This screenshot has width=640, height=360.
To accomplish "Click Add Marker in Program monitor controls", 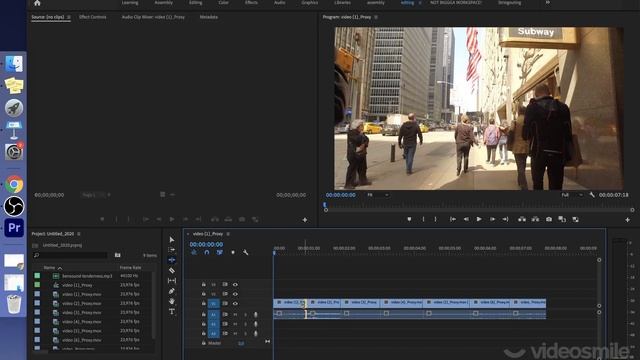I will [x=409, y=220].
